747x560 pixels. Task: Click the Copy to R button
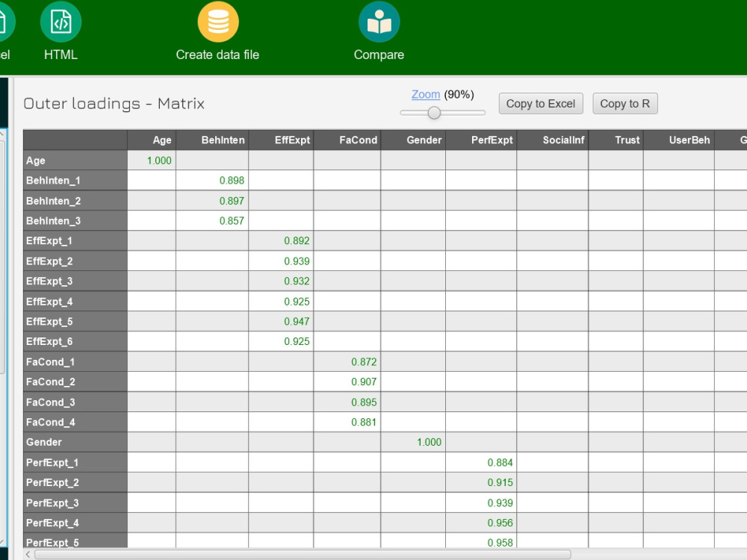(624, 103)
